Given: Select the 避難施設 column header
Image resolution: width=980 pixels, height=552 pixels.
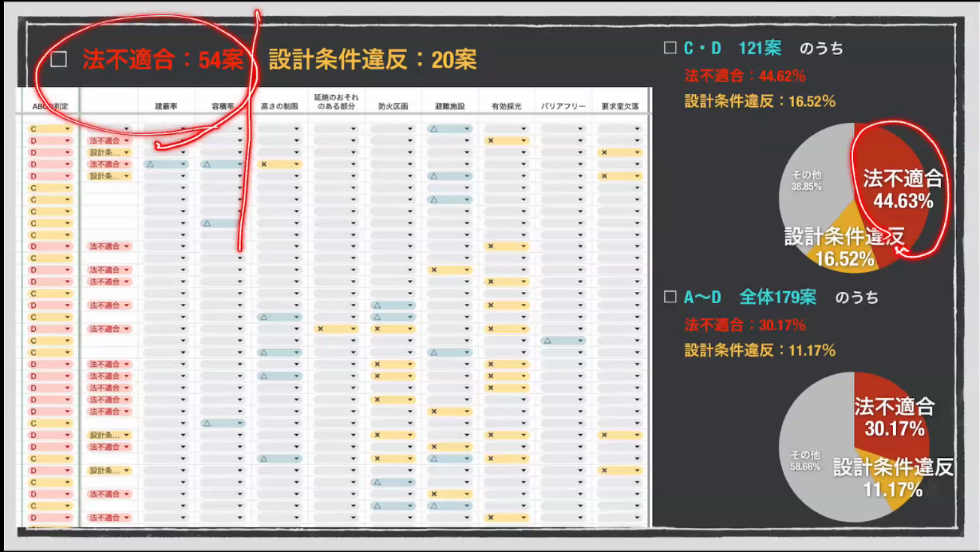Looking at the screenshot, I should click(x=450, y=105).
